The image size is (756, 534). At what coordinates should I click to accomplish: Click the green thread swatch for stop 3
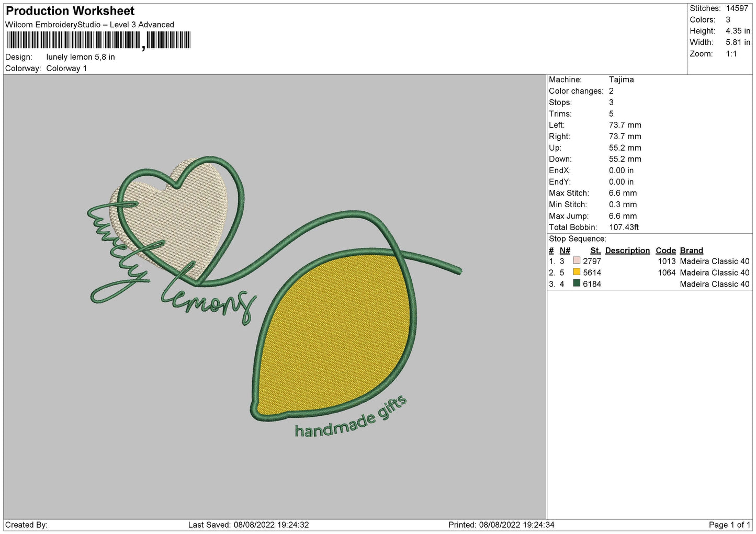tap(577, 283)
